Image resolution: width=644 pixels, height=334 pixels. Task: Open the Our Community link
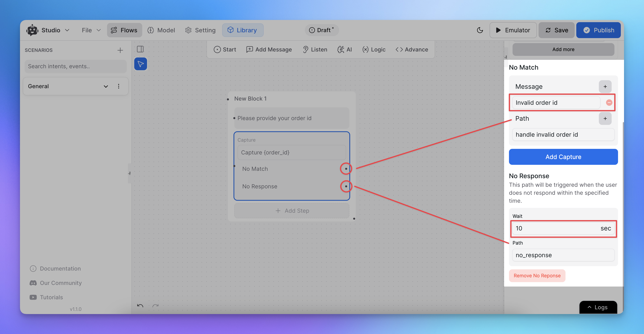click(56, 283)
